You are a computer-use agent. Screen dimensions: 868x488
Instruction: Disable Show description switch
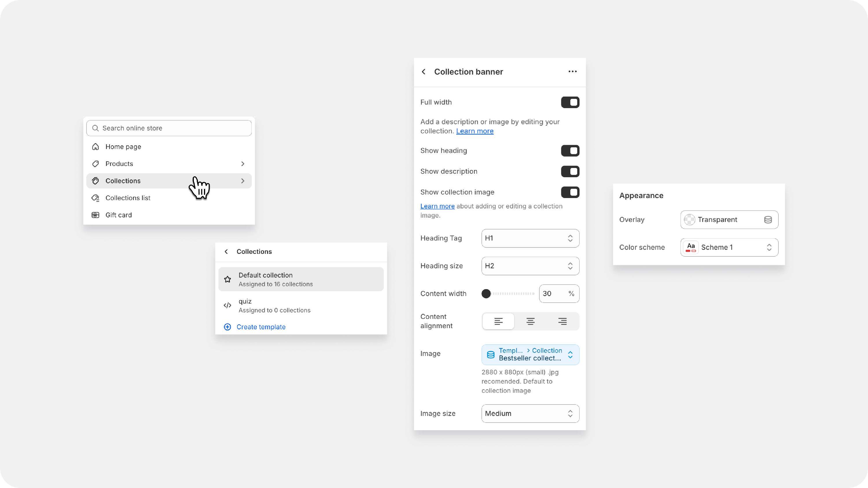click(570, 171)
